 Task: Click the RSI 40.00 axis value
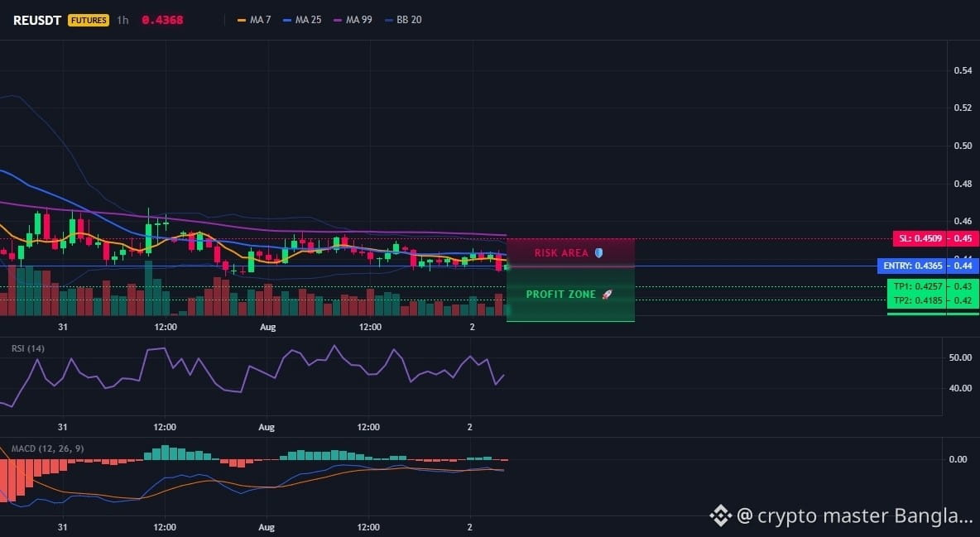coord(960,388)
